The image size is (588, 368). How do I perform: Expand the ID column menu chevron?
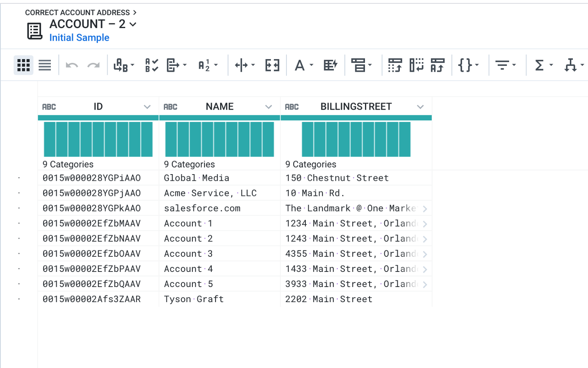click(x=147, y=107)
